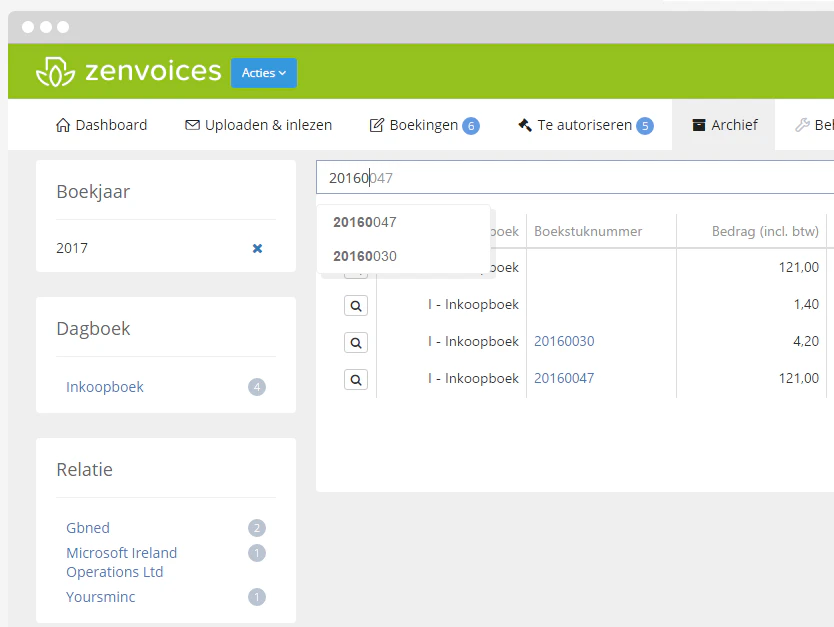Select the Gbned relatie filter
Screen dimensions: 834x627
click(86, 527)
